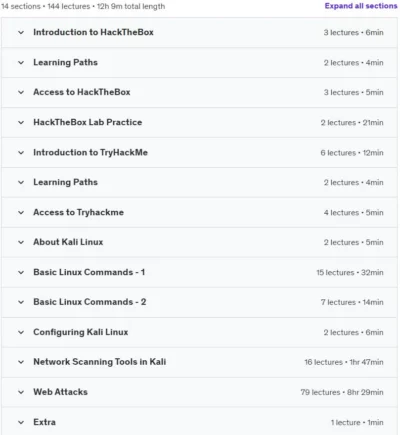Expand the Introduction to HackTheBox chevron
400x435 pixels.
[x=21, y=33]
